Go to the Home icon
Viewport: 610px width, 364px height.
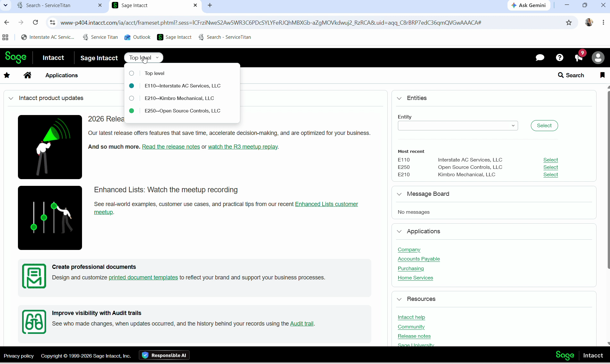pyautogui.click(x=28, y=75)
